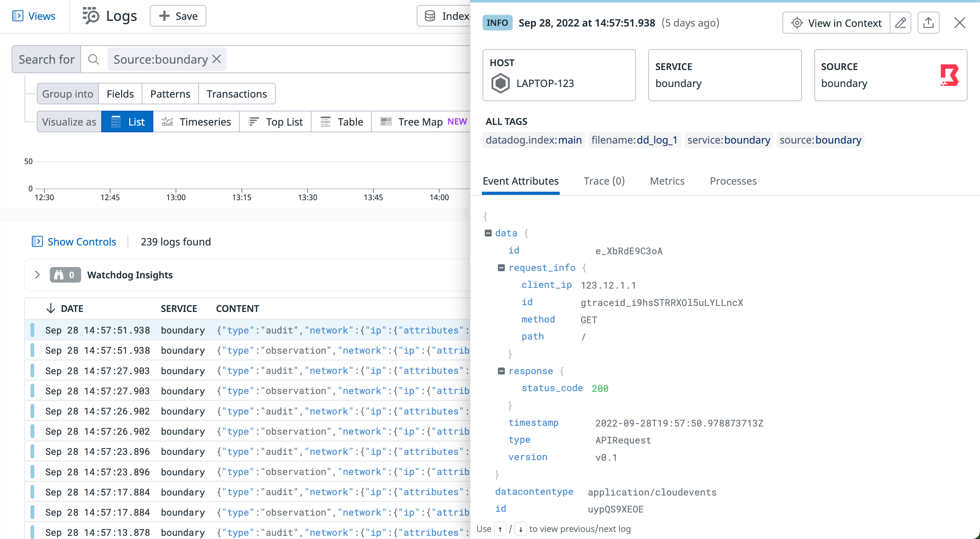The height and width of the screenshot is (539, 980).
Task: Select the Table visualization icon
Action: [x=325, y=121]
